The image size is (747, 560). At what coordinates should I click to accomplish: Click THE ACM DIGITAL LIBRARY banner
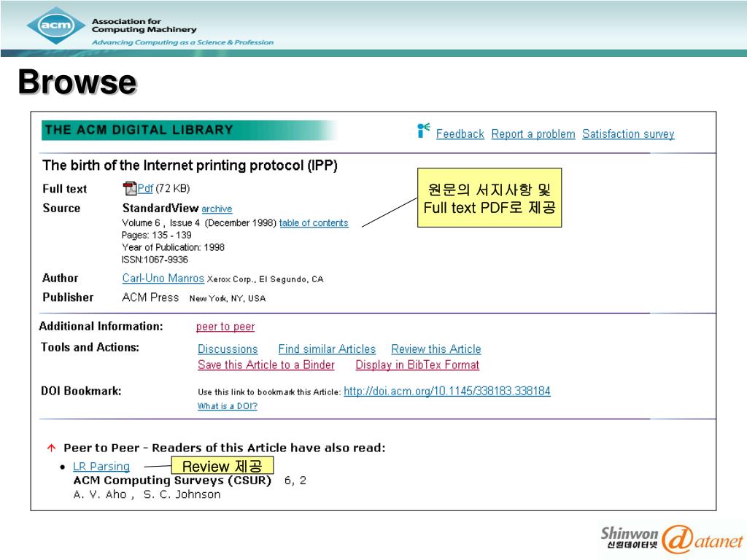(x=190, y=130)
